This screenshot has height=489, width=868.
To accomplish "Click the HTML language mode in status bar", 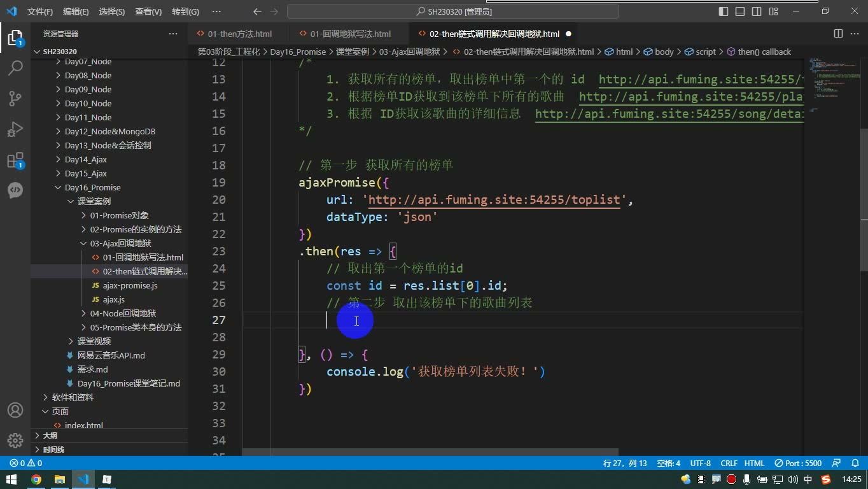I will point(754,463).
